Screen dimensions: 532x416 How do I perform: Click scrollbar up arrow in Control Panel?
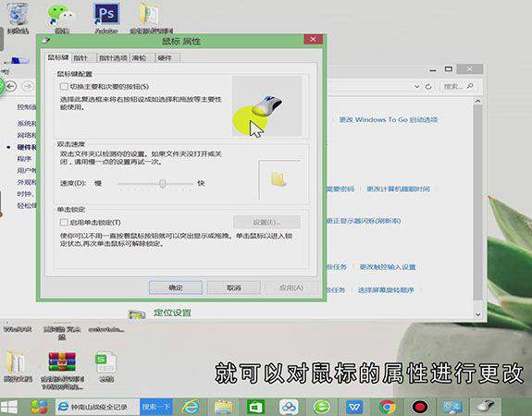477,101
